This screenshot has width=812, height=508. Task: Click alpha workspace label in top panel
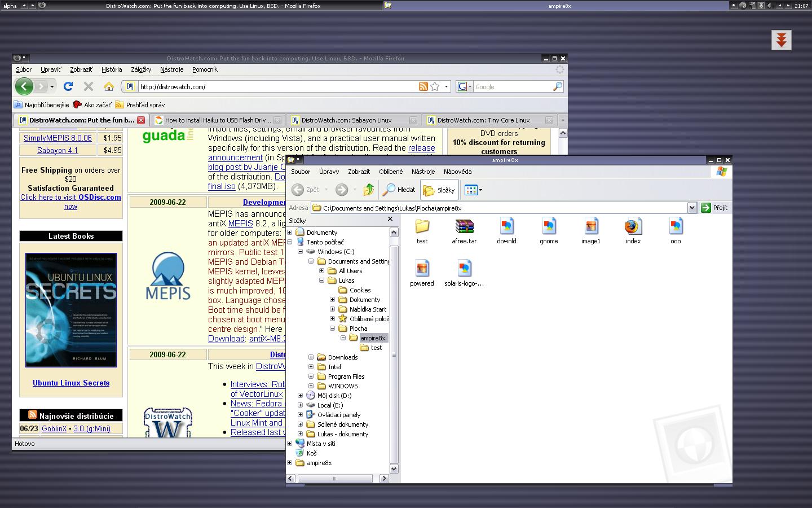click(x=10, y=6)
